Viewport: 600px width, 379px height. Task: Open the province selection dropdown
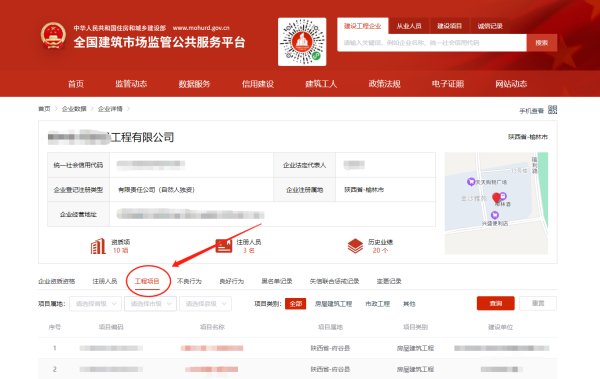[96, 304]
